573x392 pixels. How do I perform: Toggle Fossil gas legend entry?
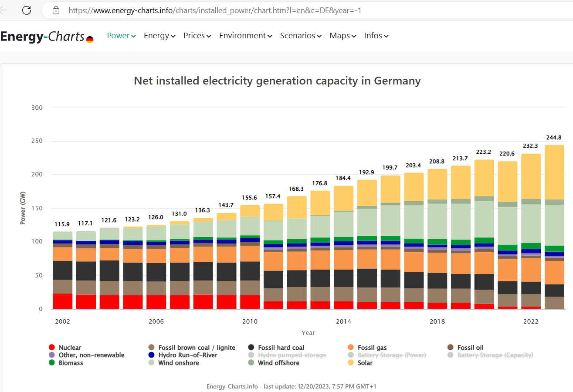(367, 348)
